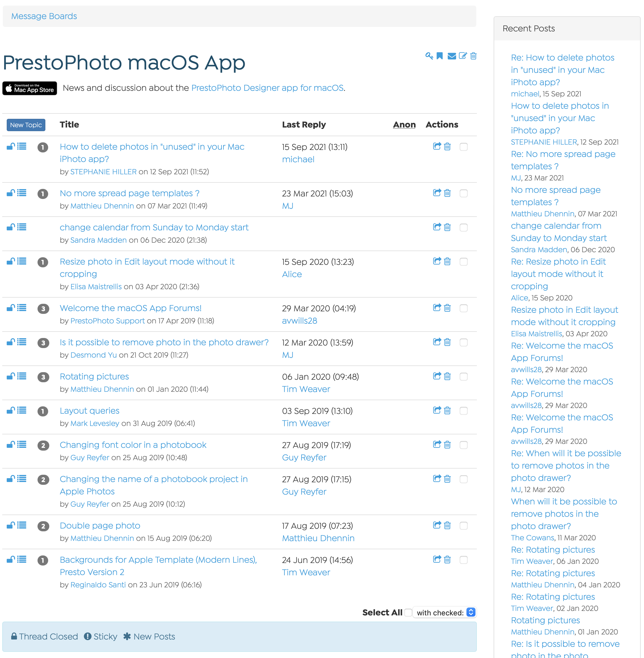The width and height of the screenshot is (644, 658).
Task: Select the Title column header
Action: tap(69, 124)
